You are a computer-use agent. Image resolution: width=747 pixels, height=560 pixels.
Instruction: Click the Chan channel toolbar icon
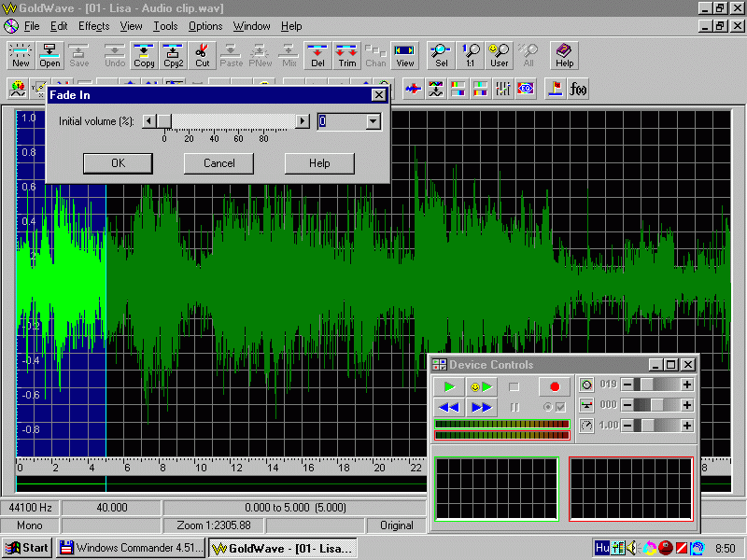376,55
